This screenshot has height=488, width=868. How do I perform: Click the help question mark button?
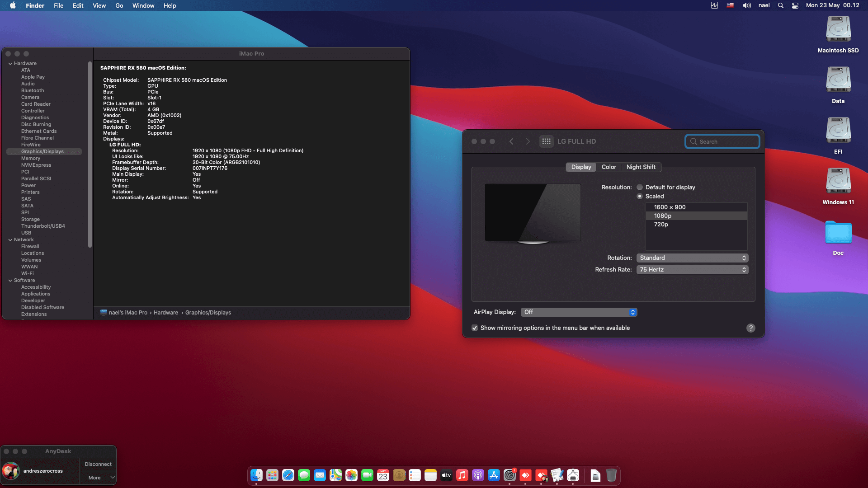[x=751, y=328]
